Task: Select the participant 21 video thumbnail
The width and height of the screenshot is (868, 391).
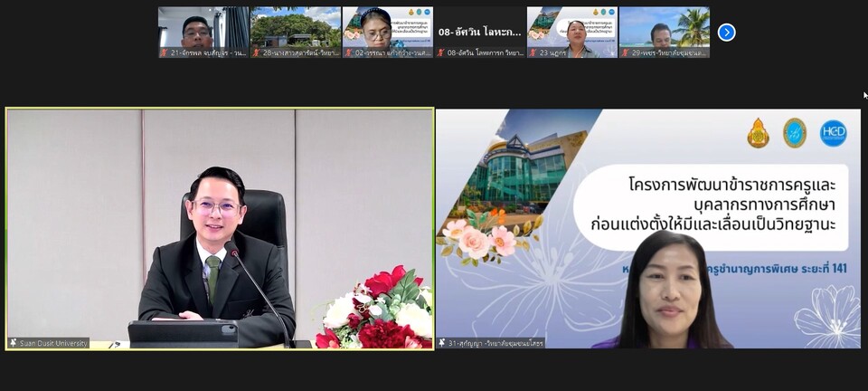Action: click(x=203, y=27)
